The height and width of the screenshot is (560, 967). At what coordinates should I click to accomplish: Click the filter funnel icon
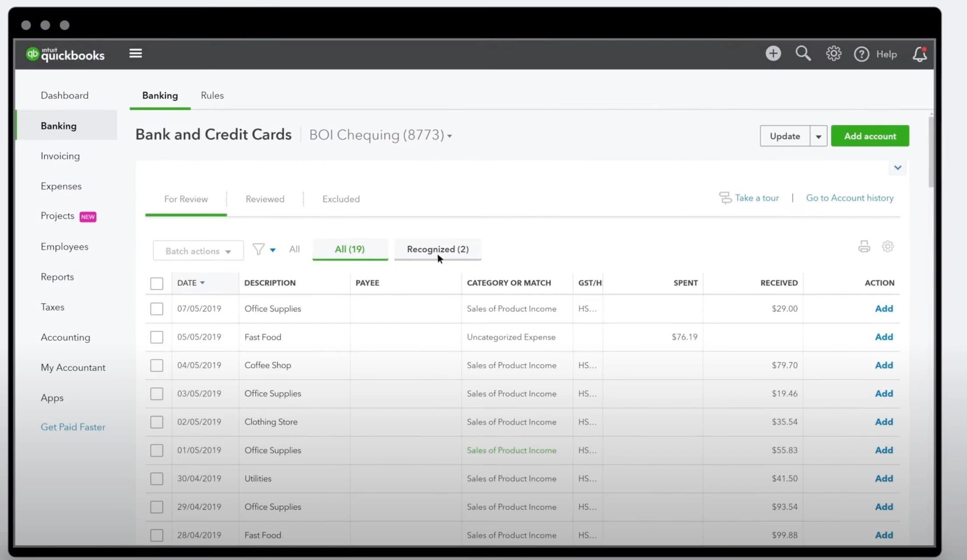point(258,249)
